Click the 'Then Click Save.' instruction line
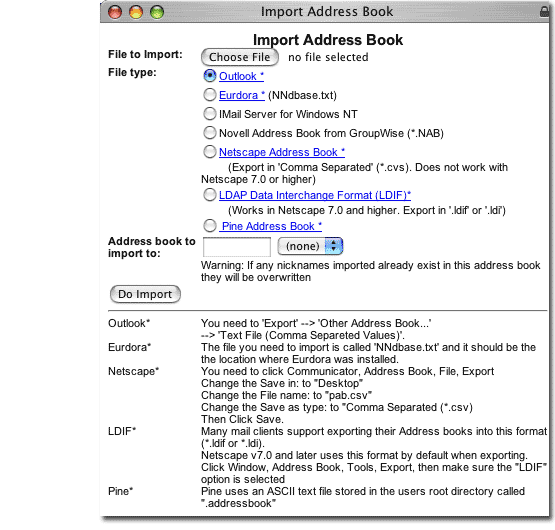Image resolution: width=555 pixels, height=530 pixels. (242, 419)
